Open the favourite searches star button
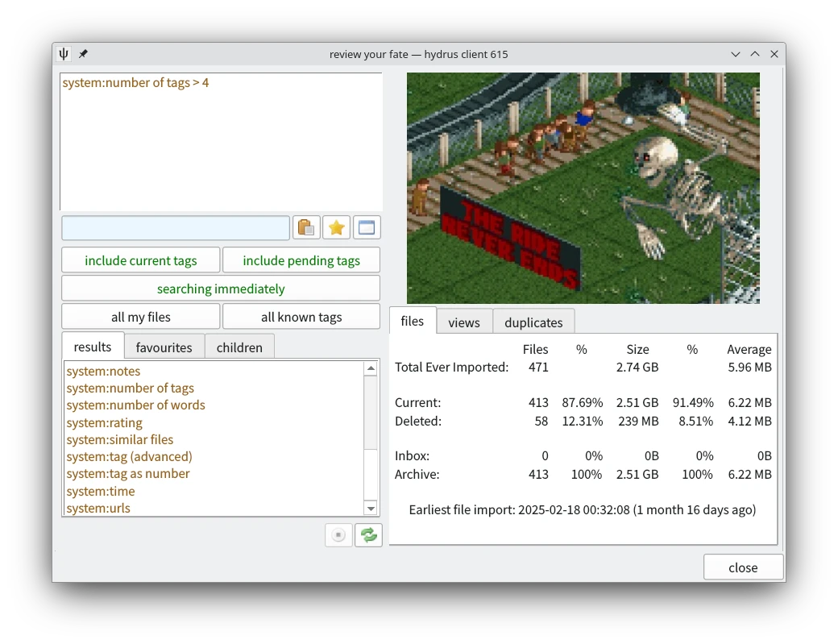Screen dimensions: 838x644 tap(337, 228)
